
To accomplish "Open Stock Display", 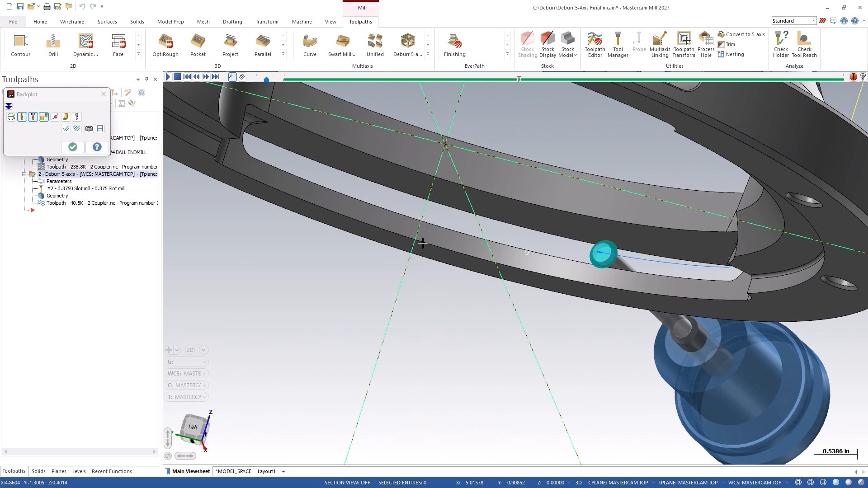I will pyautogui.click(x=547, y=45).
